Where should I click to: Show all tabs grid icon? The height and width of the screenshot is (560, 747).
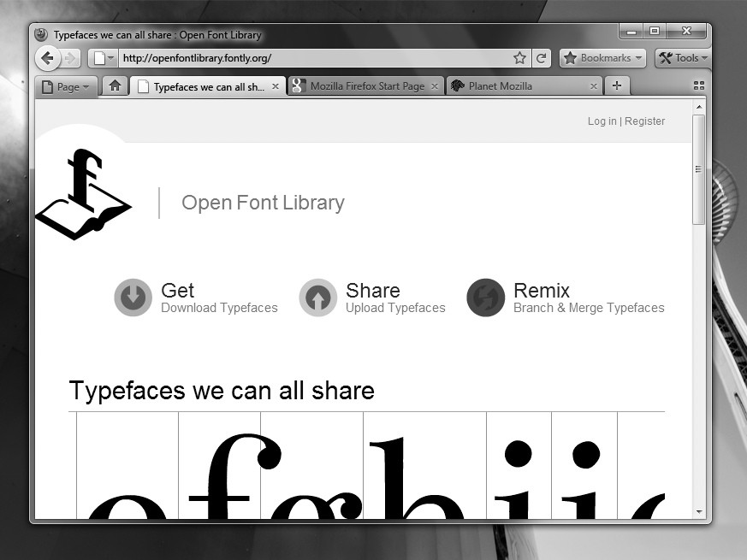coord(699,85)
